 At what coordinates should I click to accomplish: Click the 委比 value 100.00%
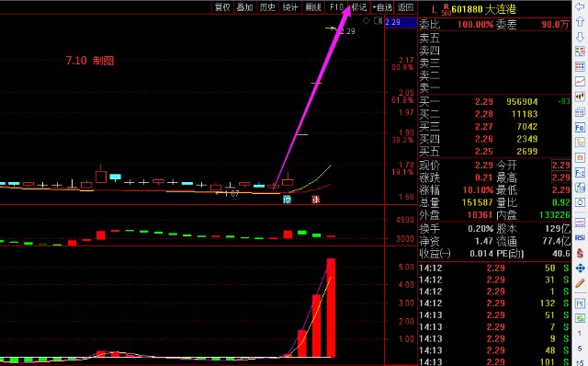tap(475, 25)
